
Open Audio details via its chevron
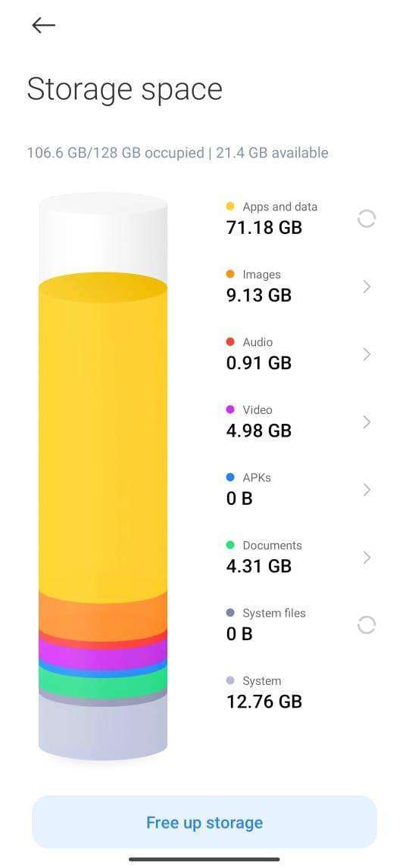tap(367, 354)
